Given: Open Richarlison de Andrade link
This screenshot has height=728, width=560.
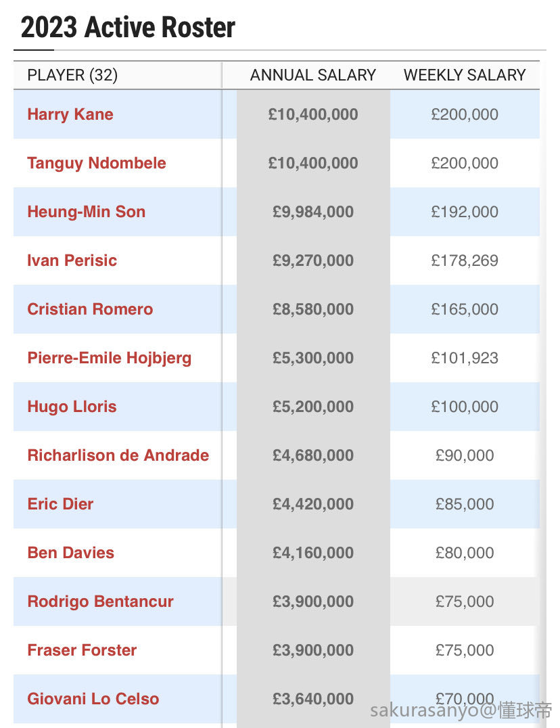Looking at the screenshot, I should tap(118, 455).
